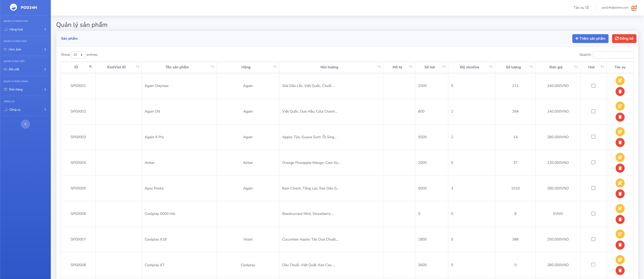Click the Sản phẩm panel heading
The height and width of the screenshot is (279, 644).
click(x=69, y=38)
